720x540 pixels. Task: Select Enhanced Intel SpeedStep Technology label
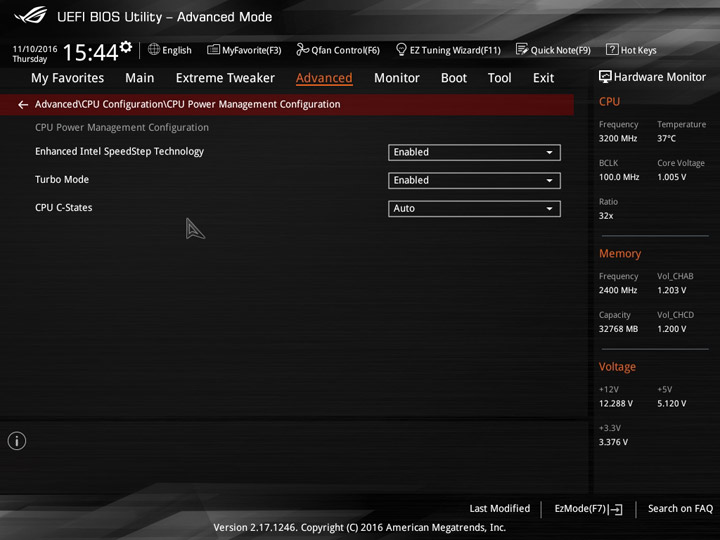(x=119, y=152)
